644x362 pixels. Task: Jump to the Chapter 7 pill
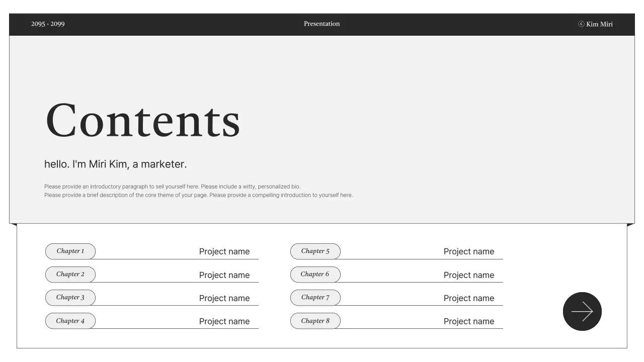click(315, 298)
